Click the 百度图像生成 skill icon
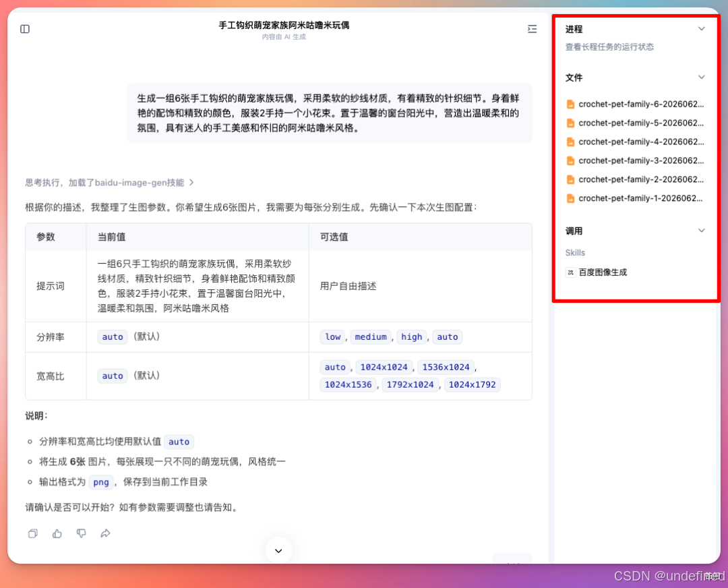The height and width of the screenshot is (588, 728). 571,272
